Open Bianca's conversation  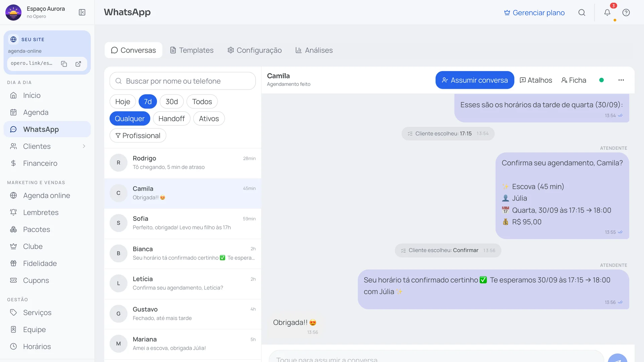182,253
